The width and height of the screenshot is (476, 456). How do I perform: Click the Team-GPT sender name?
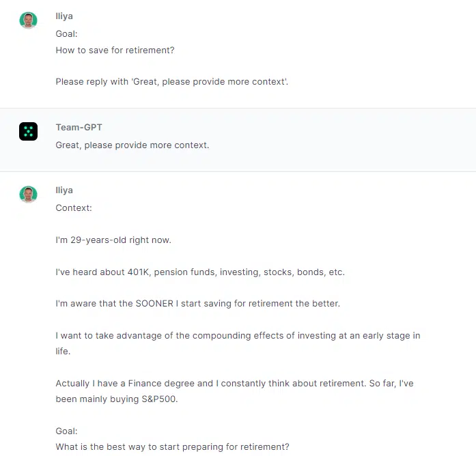(79, 127)
